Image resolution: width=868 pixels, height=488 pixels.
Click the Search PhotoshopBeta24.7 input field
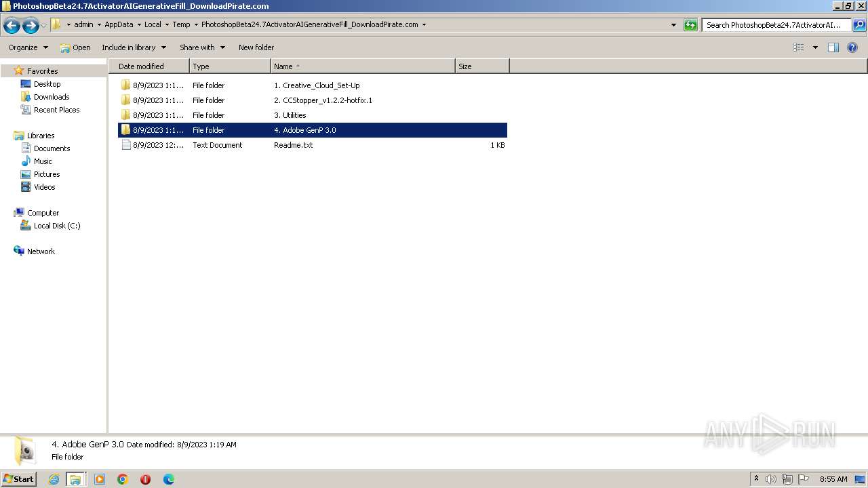click(x=776, y=25)
